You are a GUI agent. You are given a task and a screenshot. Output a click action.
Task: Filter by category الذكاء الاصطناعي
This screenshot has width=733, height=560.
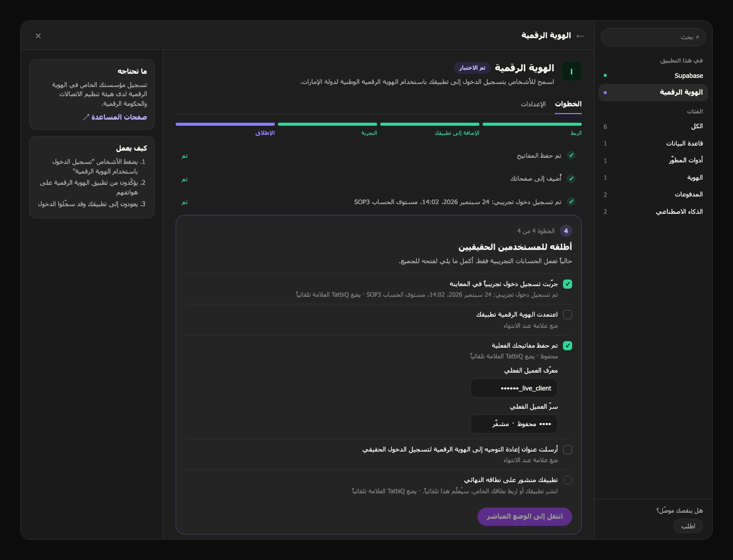point(653,212)
